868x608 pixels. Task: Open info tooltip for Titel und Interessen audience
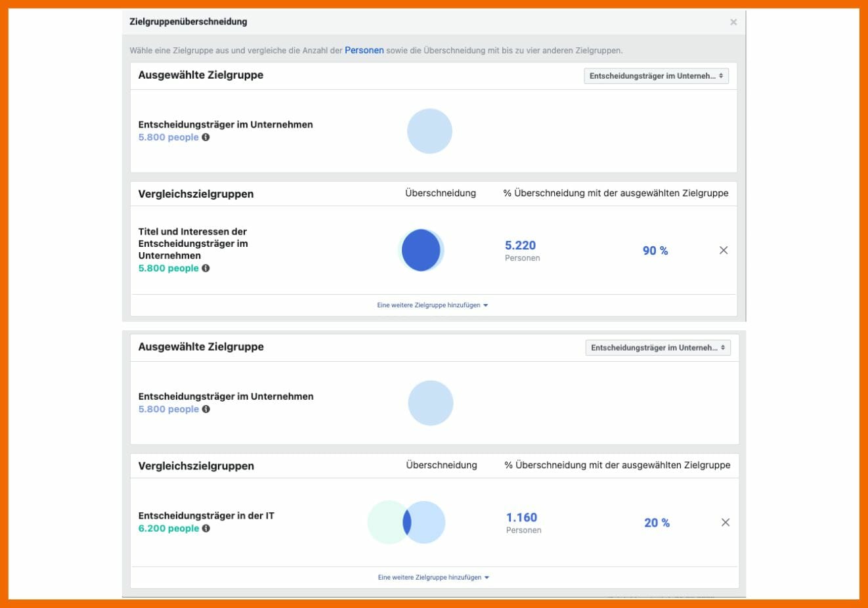[204, 269]
